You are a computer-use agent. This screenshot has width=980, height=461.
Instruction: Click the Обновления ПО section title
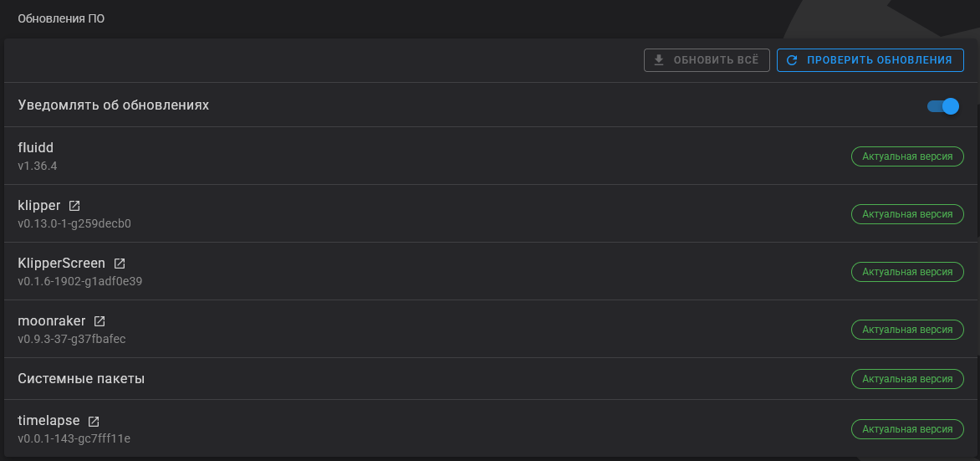click(x=61, y=18)
